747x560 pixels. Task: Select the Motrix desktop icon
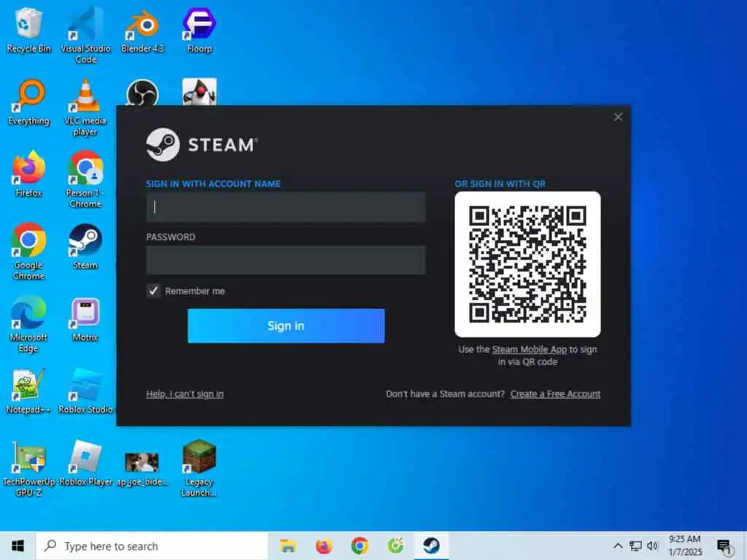coord(86,319)
